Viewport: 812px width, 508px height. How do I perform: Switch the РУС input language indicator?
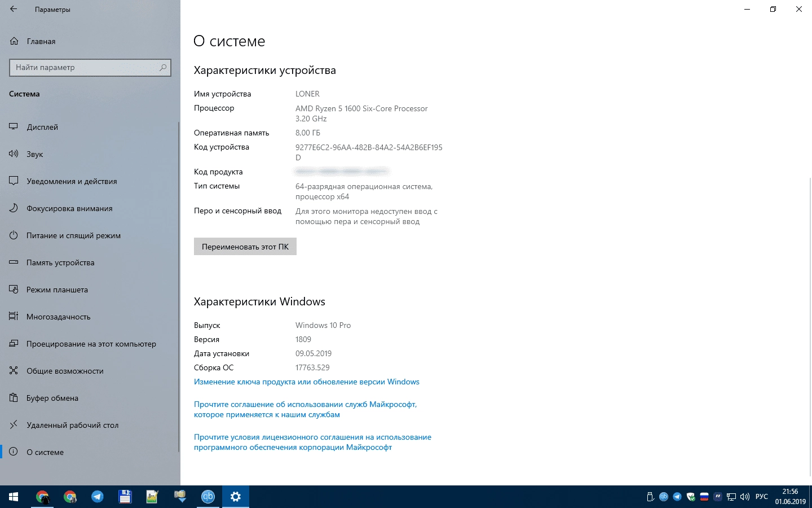click(762, 497)
